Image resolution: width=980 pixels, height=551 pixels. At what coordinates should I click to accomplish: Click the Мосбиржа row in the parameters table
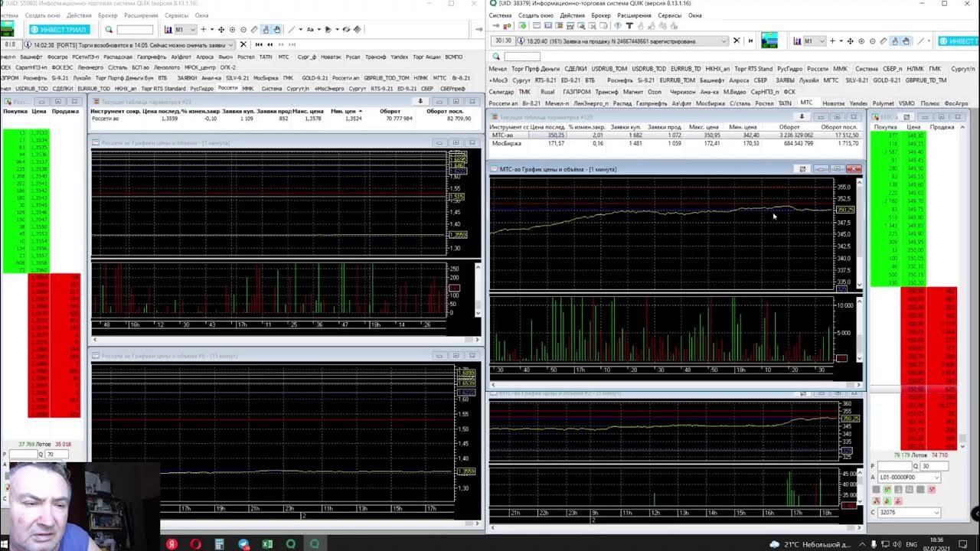(x=675, y=143)
